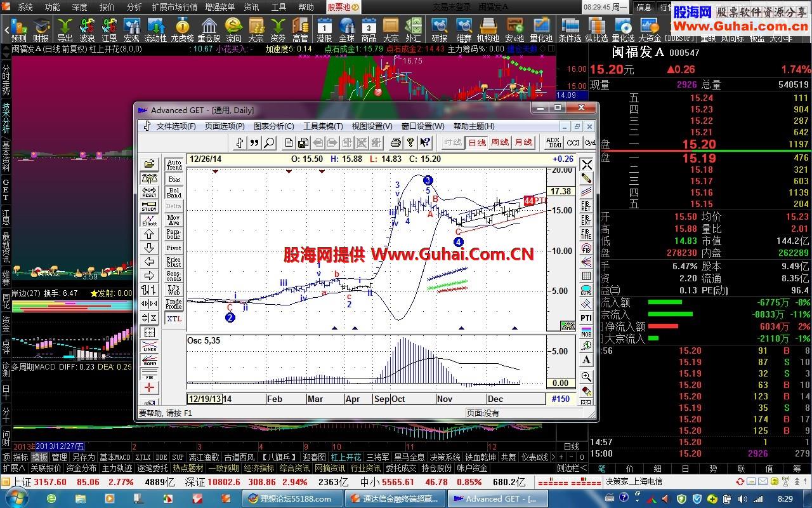Image resolution: width=812 pixels, height=508 pixels.
Task: Click the RESET tool button
Action: coord(149,192)
